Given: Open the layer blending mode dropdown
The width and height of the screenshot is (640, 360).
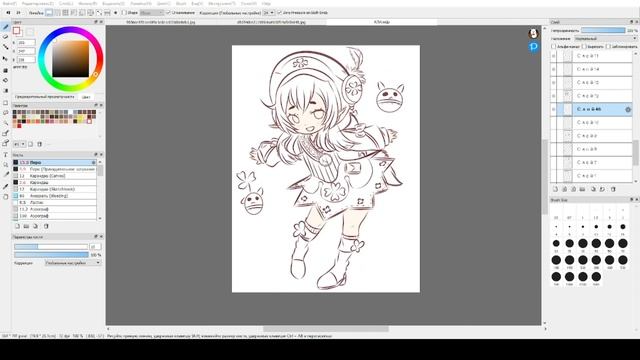Looking at the screenshot, I should (x=606, y=38).
